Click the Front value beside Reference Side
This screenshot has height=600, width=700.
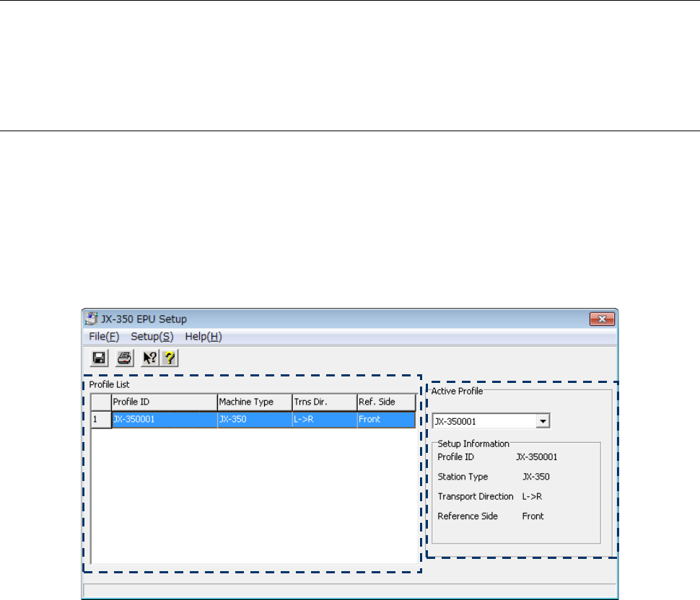point(533,516)
